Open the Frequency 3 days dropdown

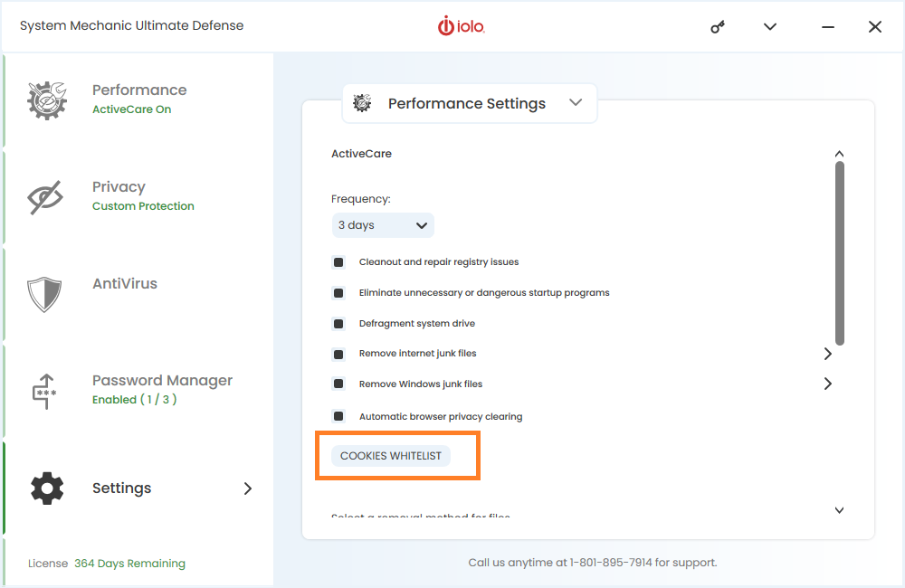(x=383, y=225)
